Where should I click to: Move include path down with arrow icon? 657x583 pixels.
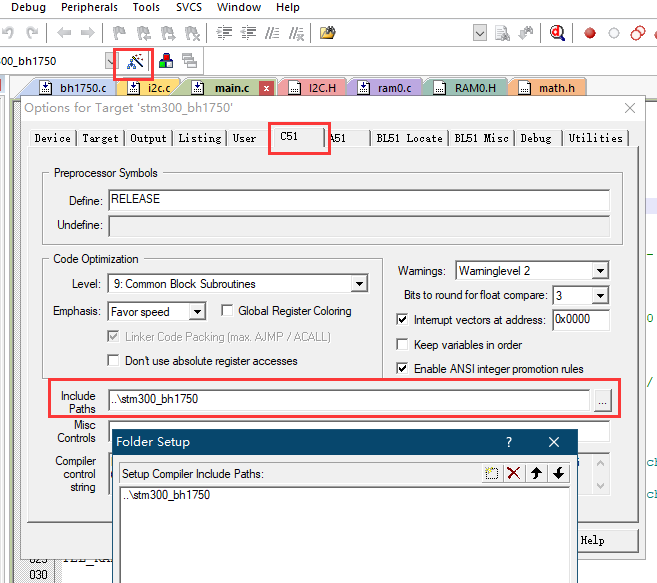click(x=558, y=474)
